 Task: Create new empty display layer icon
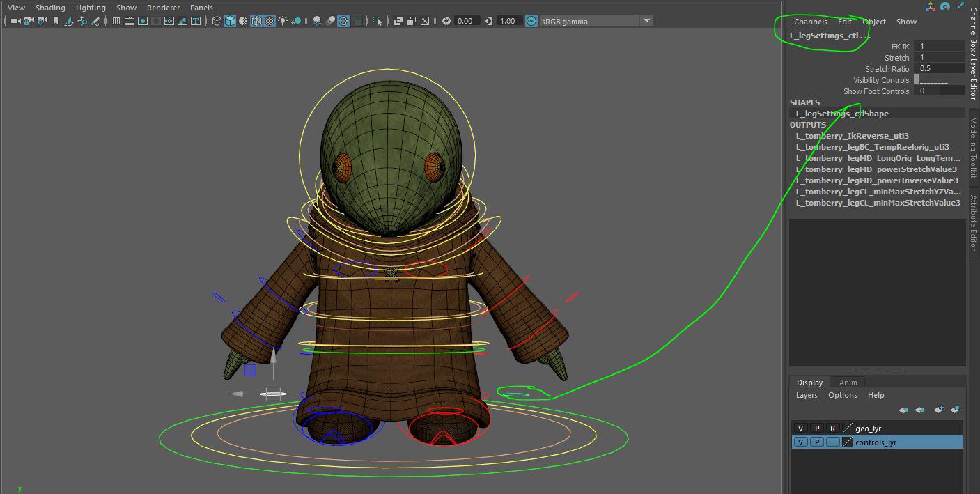pyautogui.click(x=938, y=410)
